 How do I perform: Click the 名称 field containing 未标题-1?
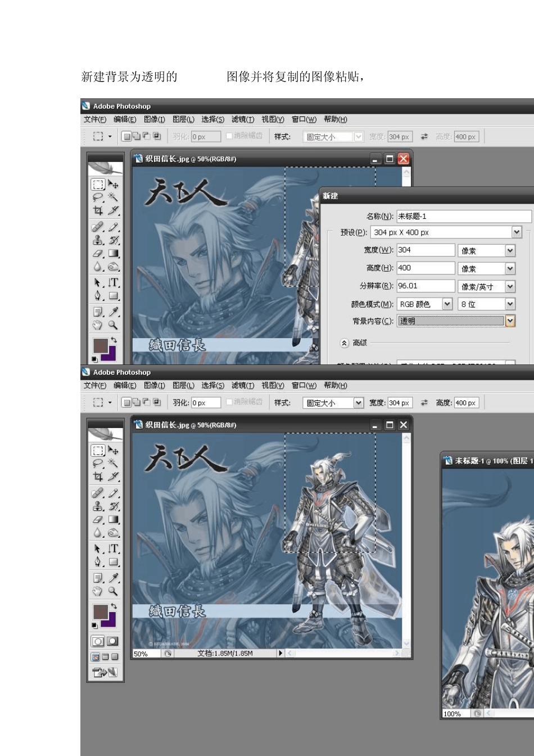(464, 216)
